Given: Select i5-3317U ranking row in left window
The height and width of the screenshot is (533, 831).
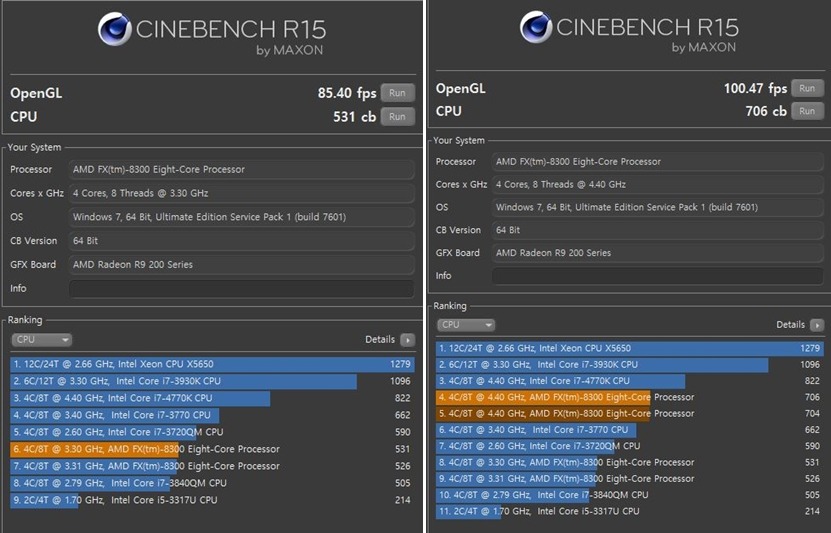Looking at the screenshot, I should pyautogui.click(x=212, y=500).
